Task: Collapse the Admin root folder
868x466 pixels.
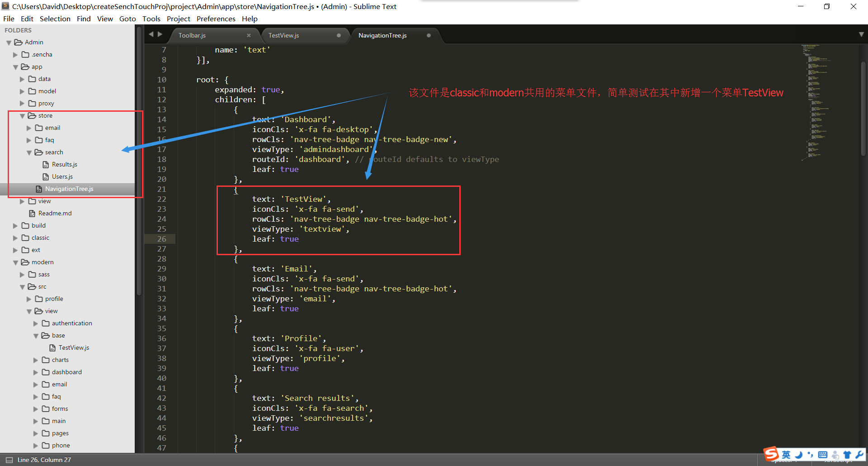Action: point(9,43)
